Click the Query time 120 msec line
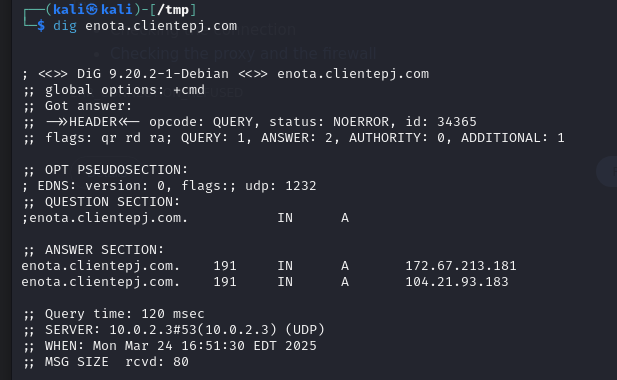 click(x=114, y=314)
